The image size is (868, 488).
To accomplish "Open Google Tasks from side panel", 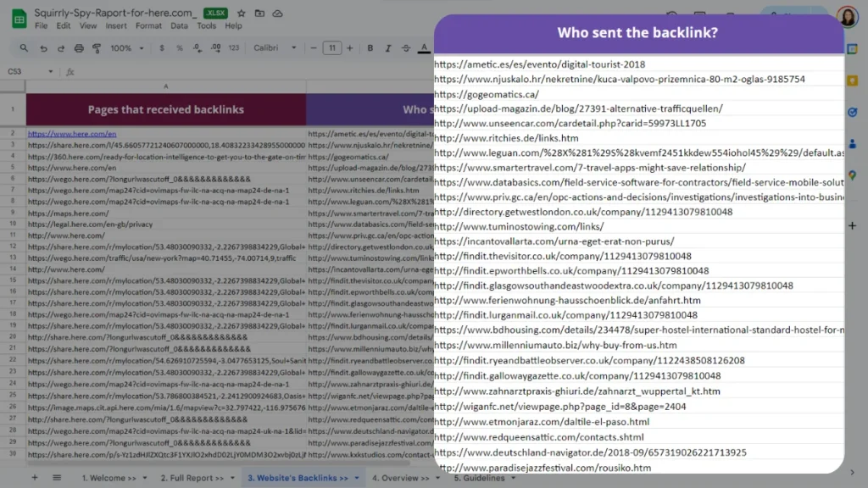I will coord(853,112).
